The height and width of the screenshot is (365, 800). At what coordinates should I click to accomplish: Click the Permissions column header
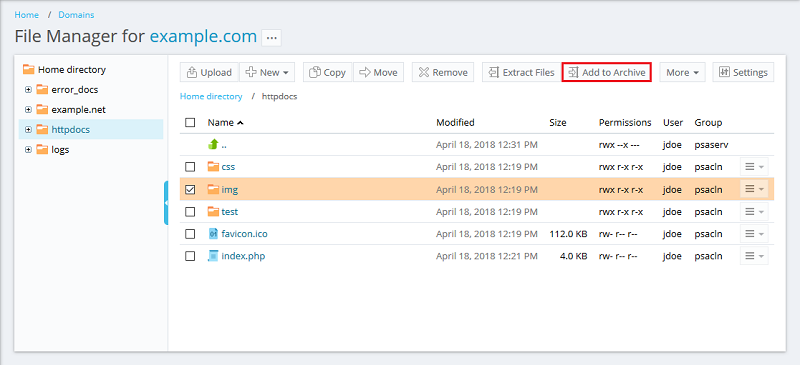pyautogui.click(x=625, y=123)
